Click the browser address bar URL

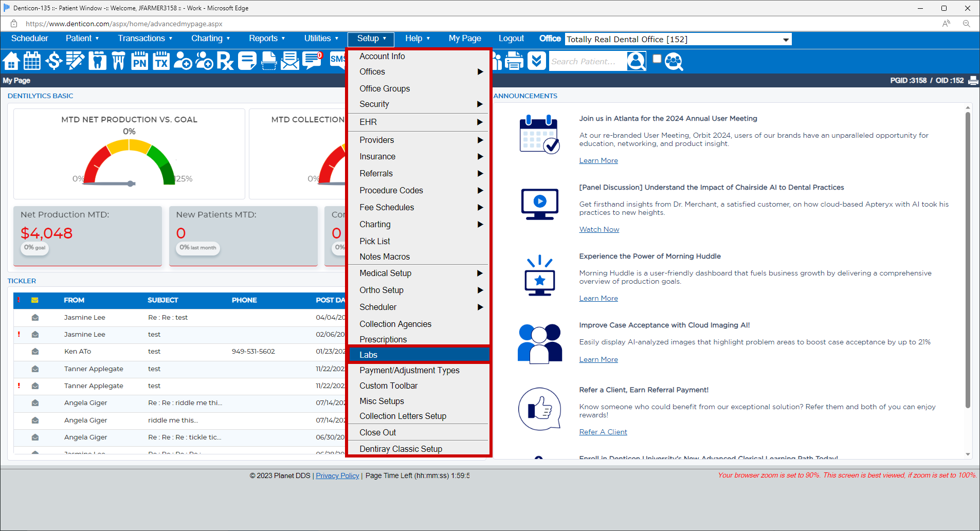click(x=124, y=24)
